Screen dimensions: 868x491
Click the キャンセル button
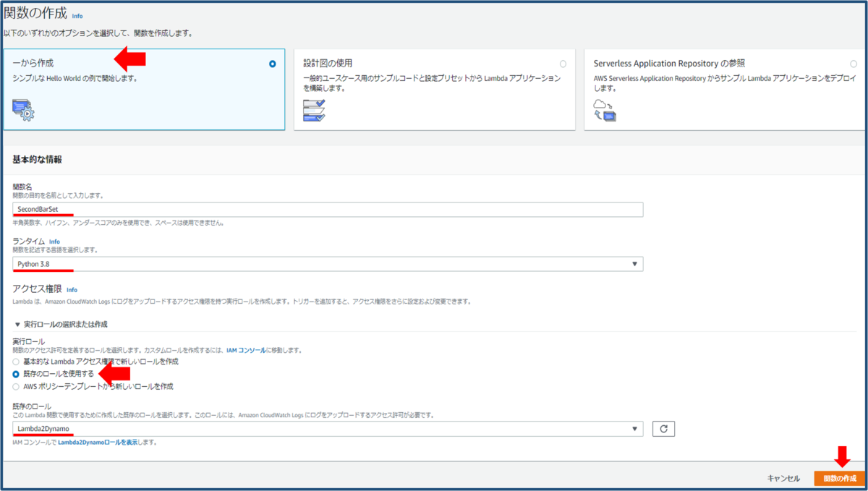coord(783,478)
